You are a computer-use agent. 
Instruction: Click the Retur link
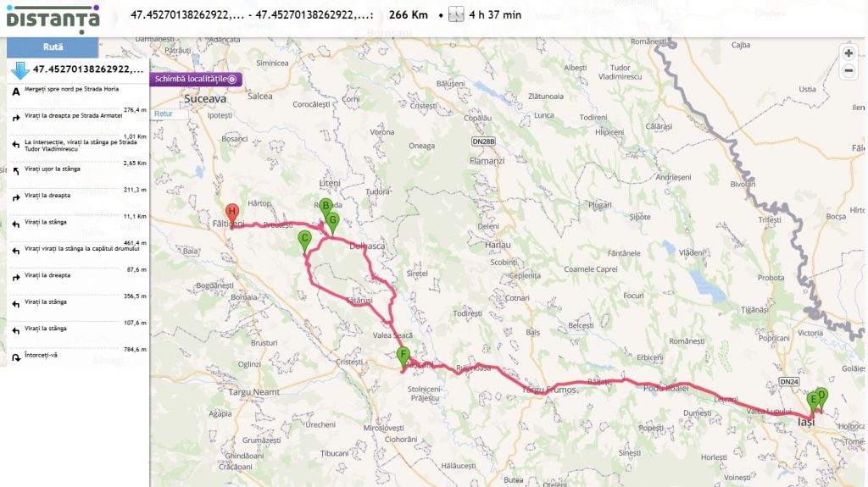pos(164,113)
